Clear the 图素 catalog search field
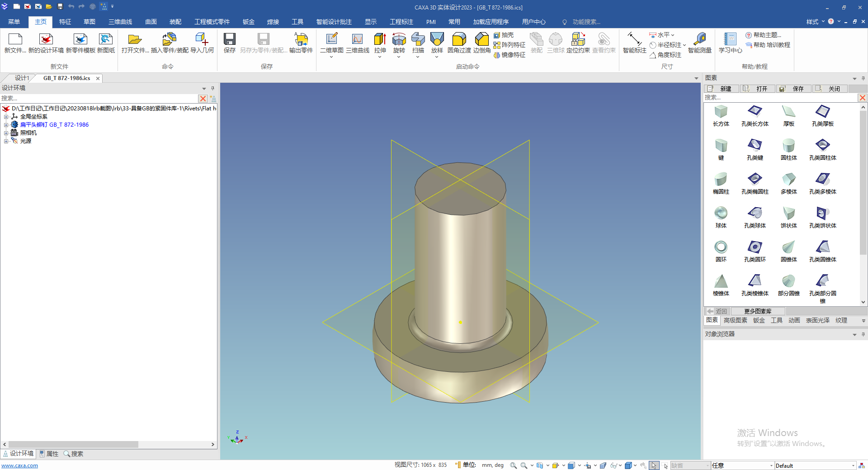The image size is (868, 470). [x=863, y=98]
